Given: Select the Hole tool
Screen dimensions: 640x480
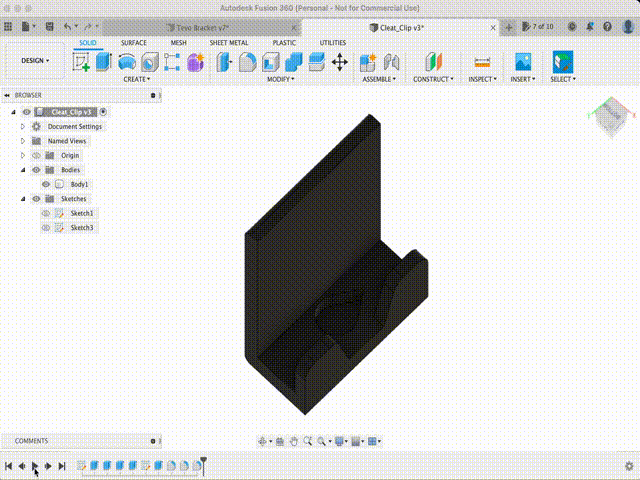Looking at the screenshot, I should [150, 62].
